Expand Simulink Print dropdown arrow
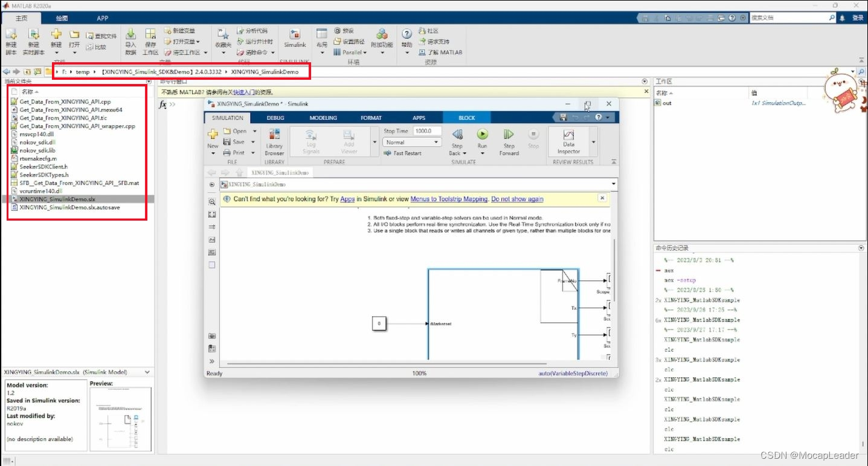 click(x=254, y=153)
